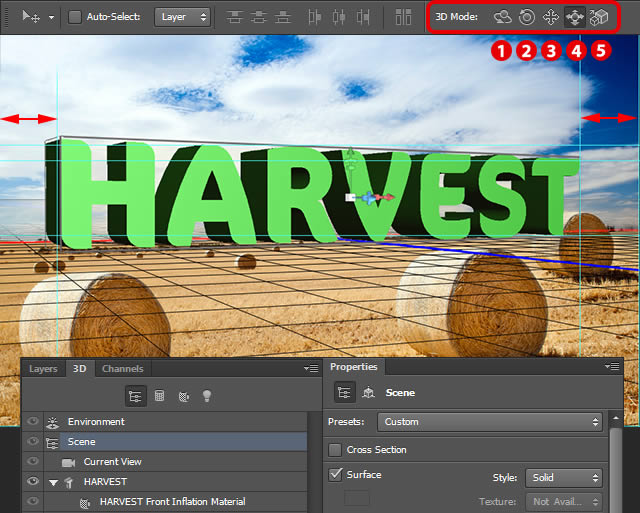Click Align Top Edges icon
This screenshot has height=513, width=640.
(235, 17)
